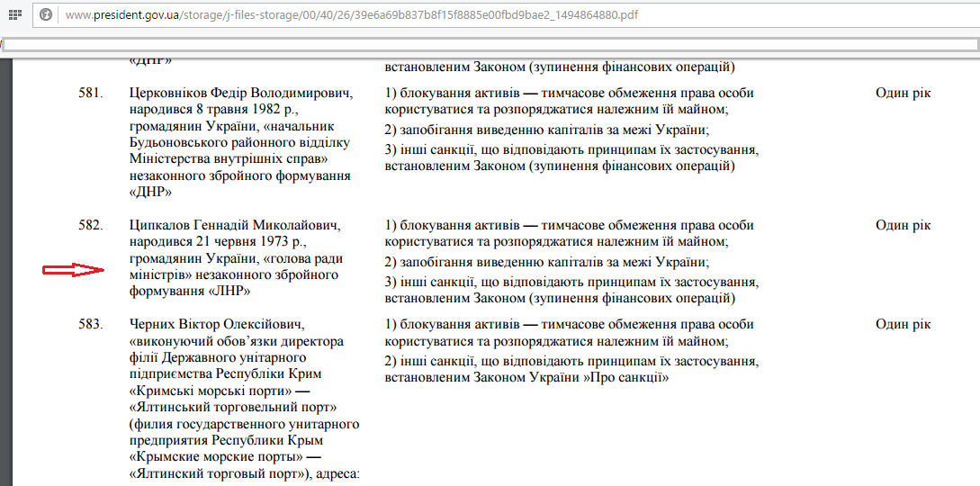Click блокування активів line in row 583
The height and width of the screenshot is (486, 980).
[570, 324]
